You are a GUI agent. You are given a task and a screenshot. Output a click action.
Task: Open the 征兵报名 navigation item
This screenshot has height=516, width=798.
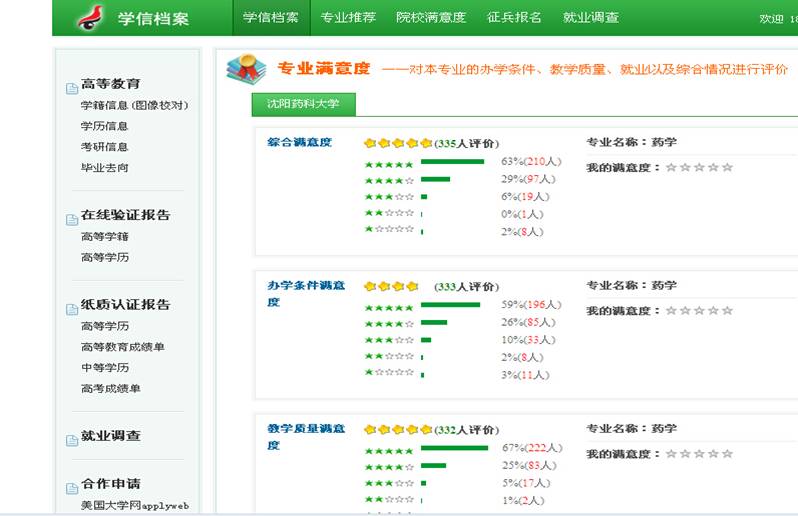coord(514,18)
